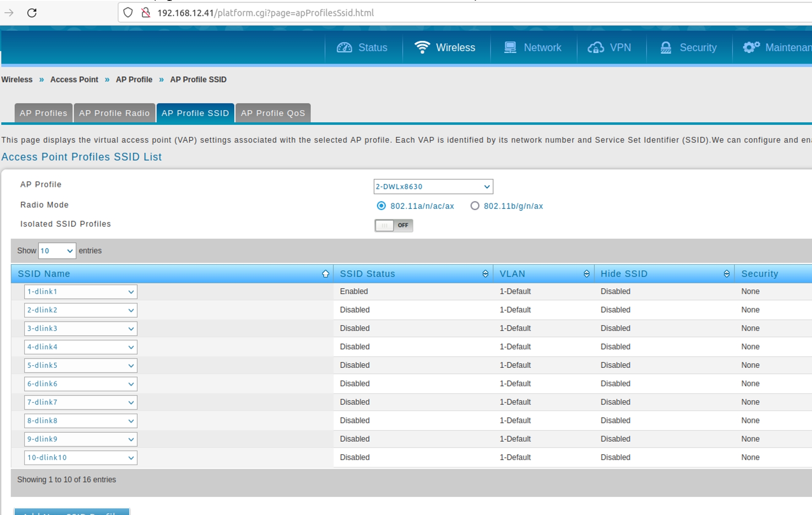Click the VPN cloud icon
The height and width of the screenshot is (515, 812).
[595, 48]
